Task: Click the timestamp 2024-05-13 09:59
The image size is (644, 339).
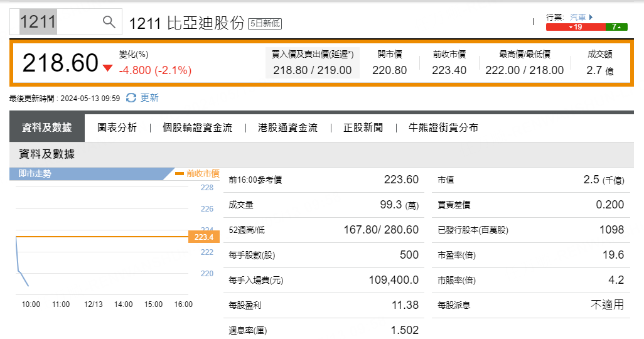Action: [90, 99]
